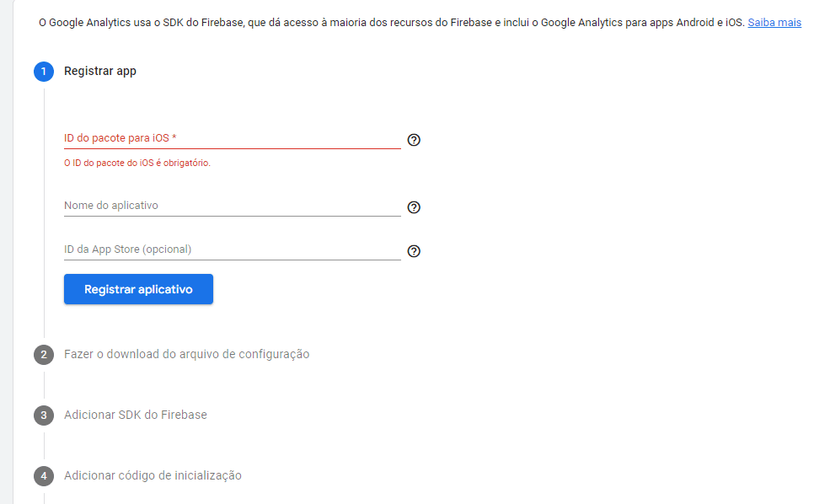
Task: Click the "ID da App Store (opcional)" field
Action: (228, 249)
